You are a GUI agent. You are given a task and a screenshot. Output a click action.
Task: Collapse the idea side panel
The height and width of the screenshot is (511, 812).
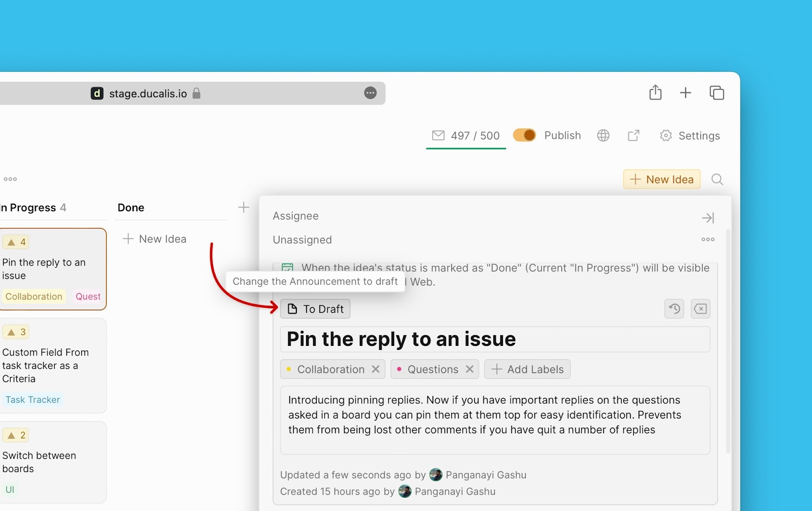coord(707,218)
